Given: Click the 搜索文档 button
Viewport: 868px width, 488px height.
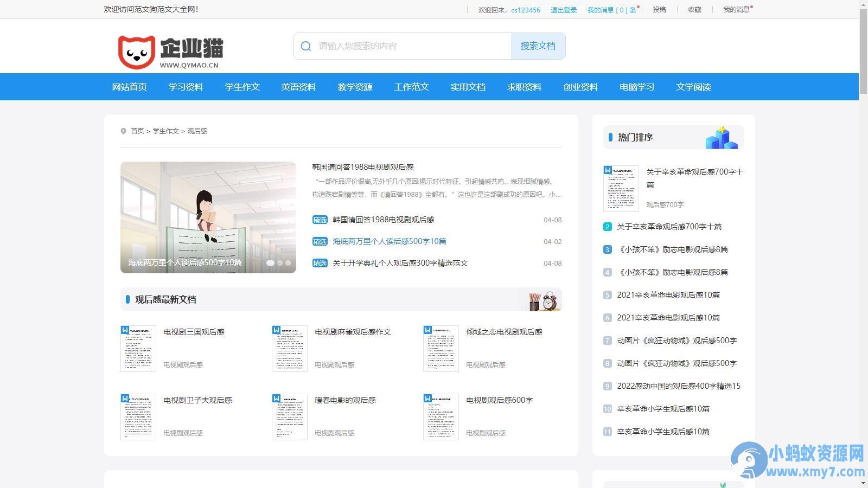Looking at the screenshot, I should (538, 46).
